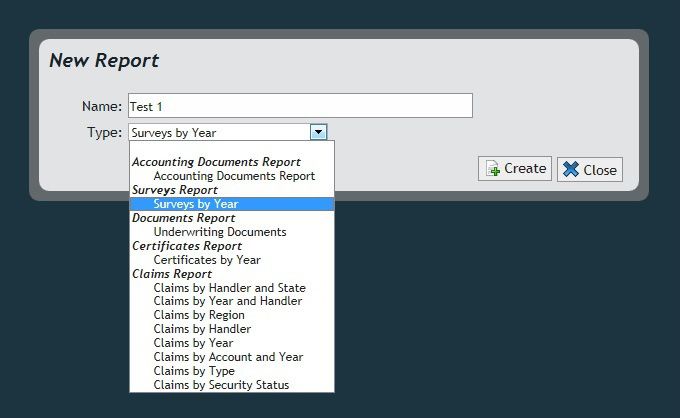Click the Name text field

click(x=300, y=106)
